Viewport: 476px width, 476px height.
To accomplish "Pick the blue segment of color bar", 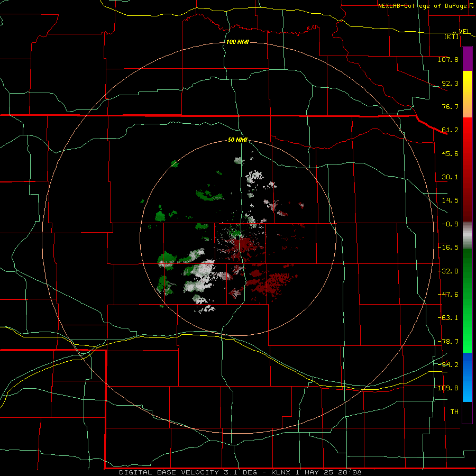I will (467, 377).
